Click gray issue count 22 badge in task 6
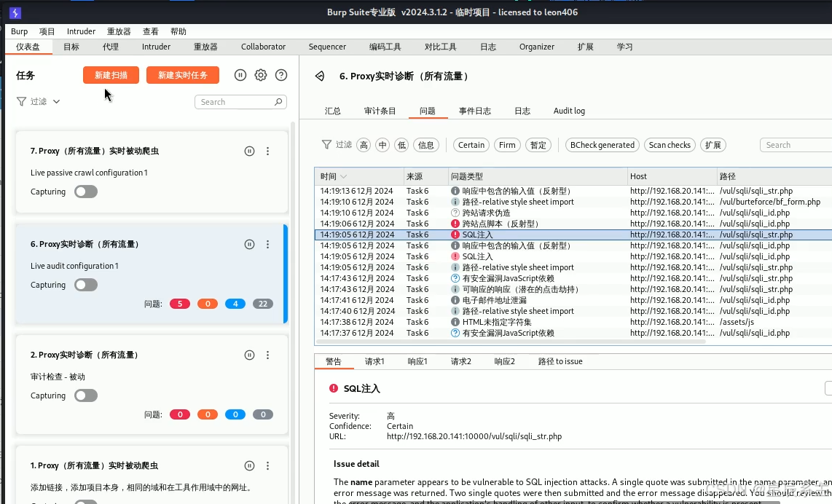832x504 pixels. pyautogui.click(x=263, y=304)
